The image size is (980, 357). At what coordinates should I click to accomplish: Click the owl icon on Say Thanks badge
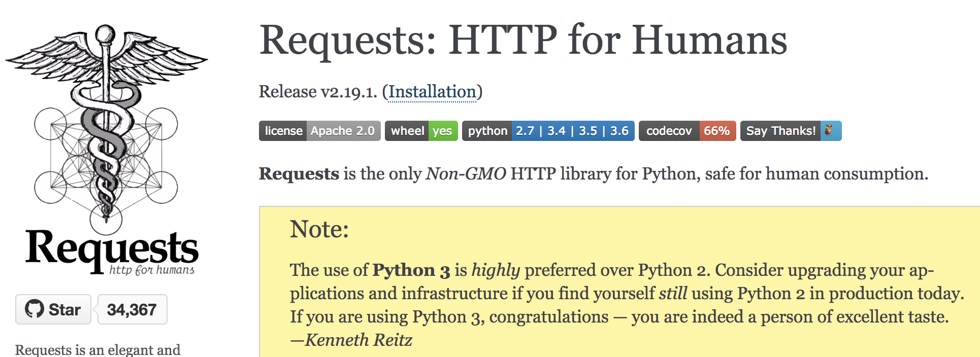tap(829, 130)
